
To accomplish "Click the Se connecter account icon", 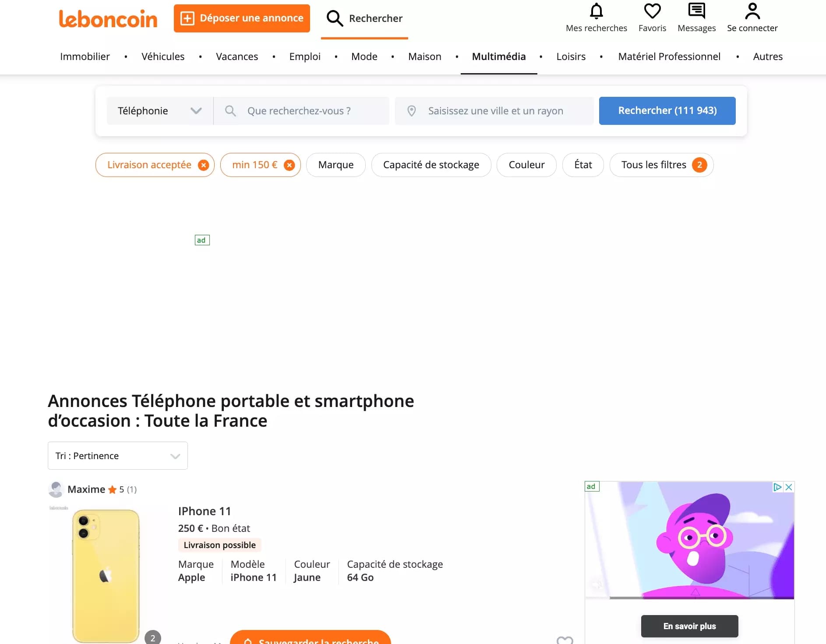I will pyautogui.click(x=752, y=12).
